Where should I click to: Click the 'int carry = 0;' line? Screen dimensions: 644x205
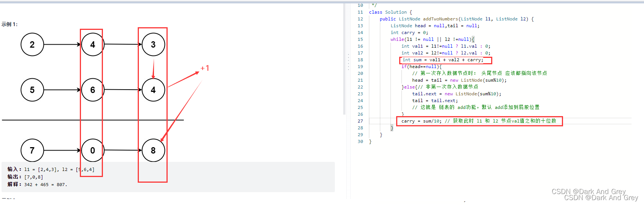point(409,33)
